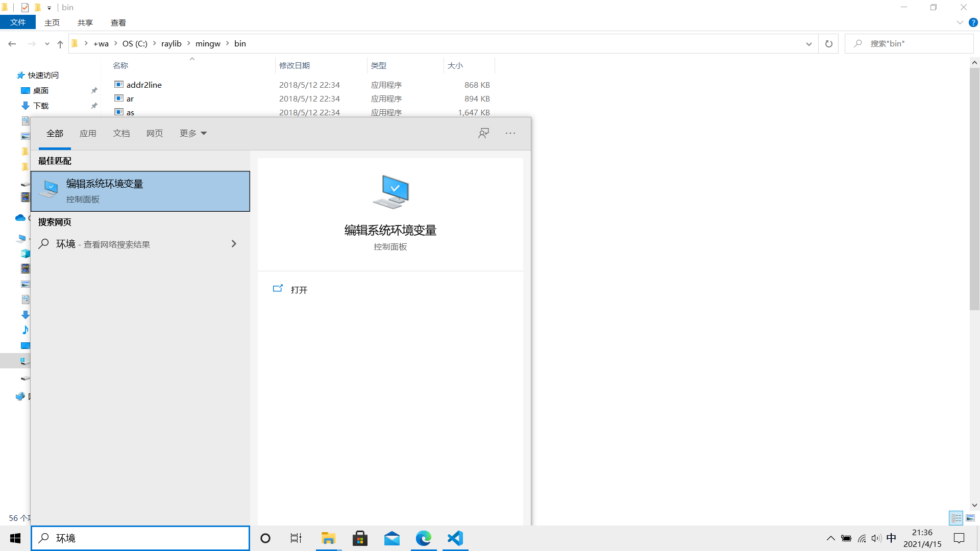
Task: Click the feedback icon in search panel
Action: click(x=483, y=133)
